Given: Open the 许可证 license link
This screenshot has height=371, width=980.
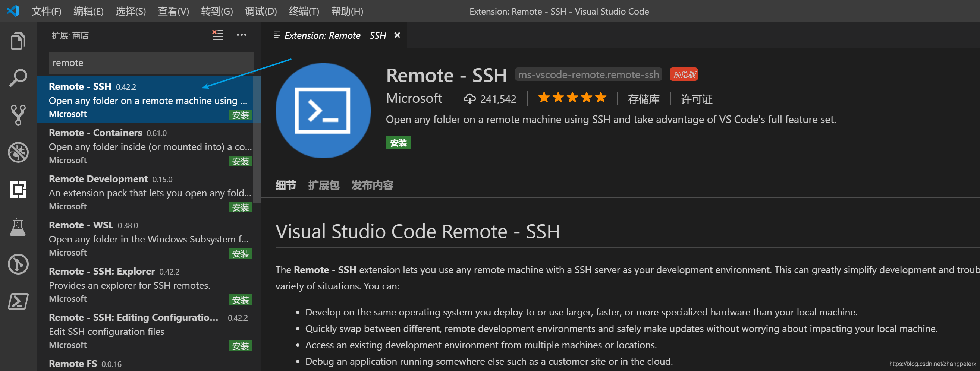Looking at the screenshot, I should pos(697,99).
